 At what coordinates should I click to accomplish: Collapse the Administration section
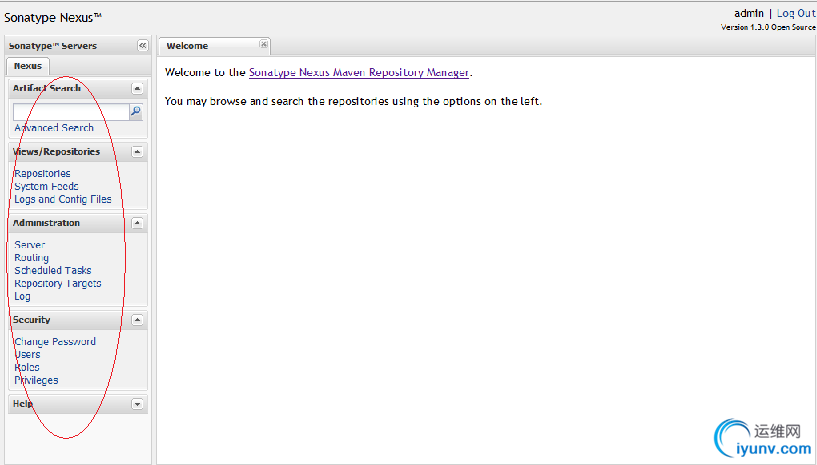coord(137,223)
